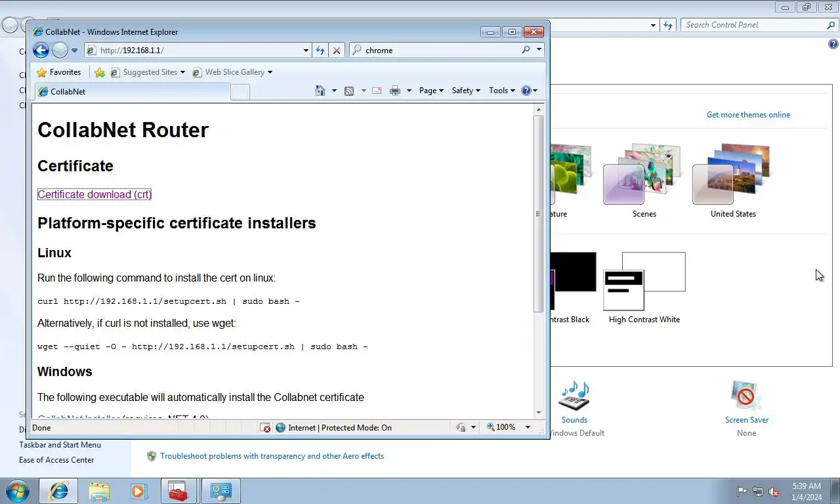Click Troubleshoot problems with transparency link
Image resolution: width=840 pixels, height=504 pixels.
coord(272,456)
